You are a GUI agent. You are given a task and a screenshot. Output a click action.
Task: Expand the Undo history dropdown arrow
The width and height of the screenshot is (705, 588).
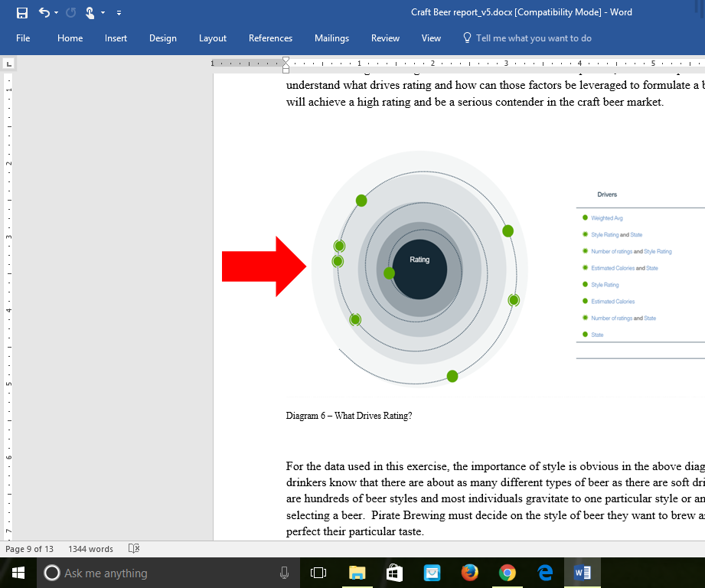(x=55, y=12)
